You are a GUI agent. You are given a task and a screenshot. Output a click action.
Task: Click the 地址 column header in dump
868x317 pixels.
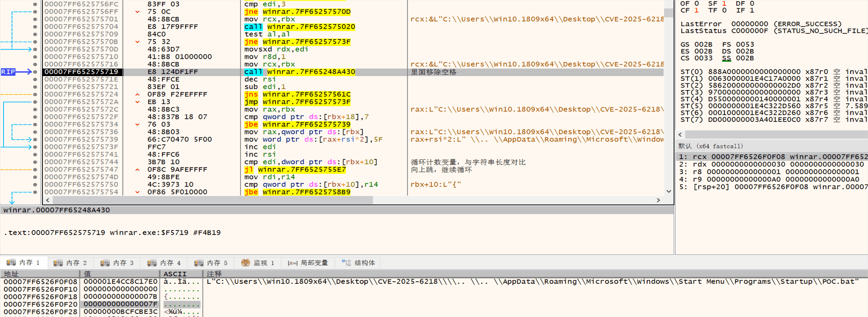40,274
